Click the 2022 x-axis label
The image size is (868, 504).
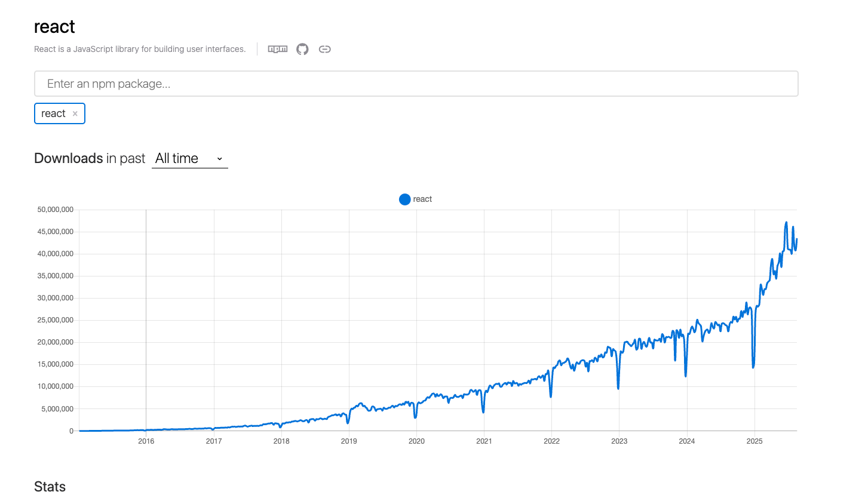click(x=551, y=441)
